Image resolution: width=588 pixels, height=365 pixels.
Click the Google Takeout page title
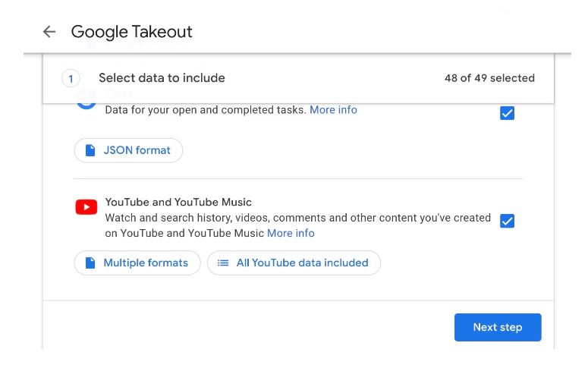click(x=131, y=32)
